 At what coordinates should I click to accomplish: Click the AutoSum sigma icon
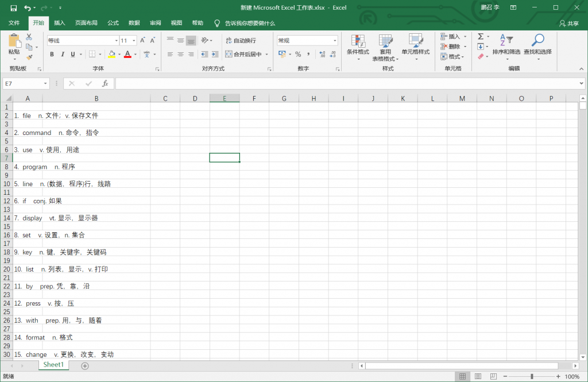click(481, 37)
